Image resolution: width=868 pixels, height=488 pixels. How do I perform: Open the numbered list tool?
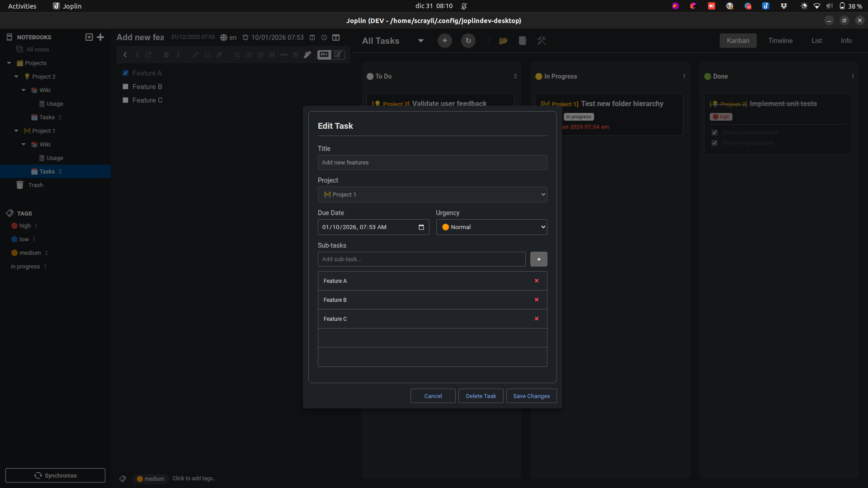pyautogui.click(x=249, y=55)
